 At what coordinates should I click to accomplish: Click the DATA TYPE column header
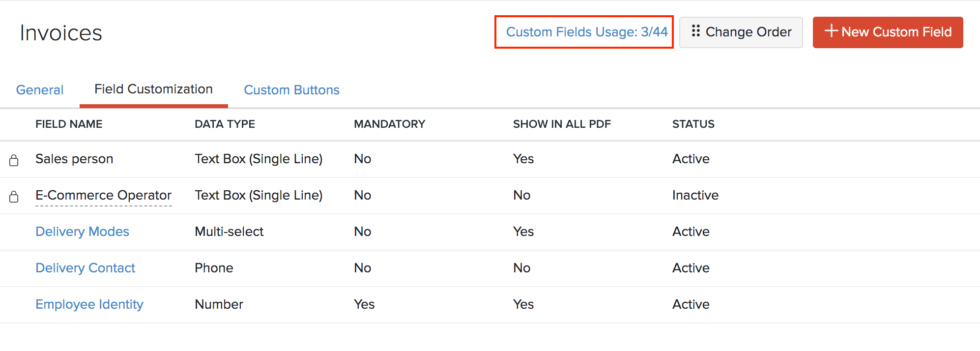[x=225, y=124]
